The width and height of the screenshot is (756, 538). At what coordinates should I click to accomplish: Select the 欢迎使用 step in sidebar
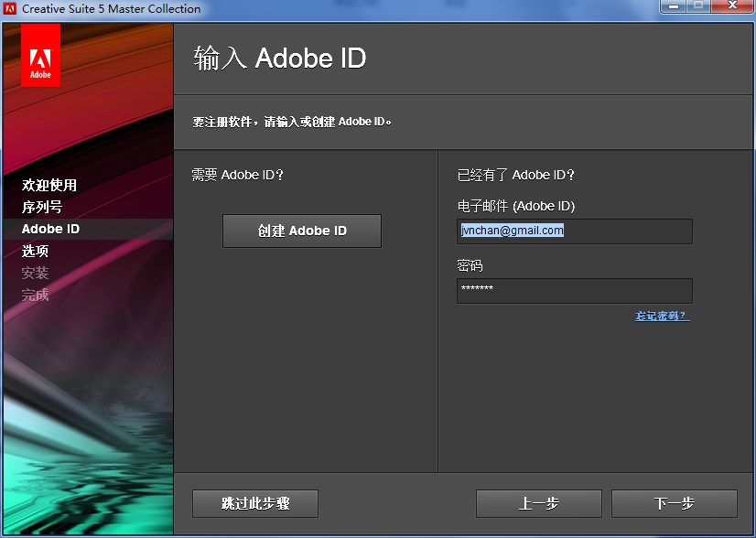49,185
